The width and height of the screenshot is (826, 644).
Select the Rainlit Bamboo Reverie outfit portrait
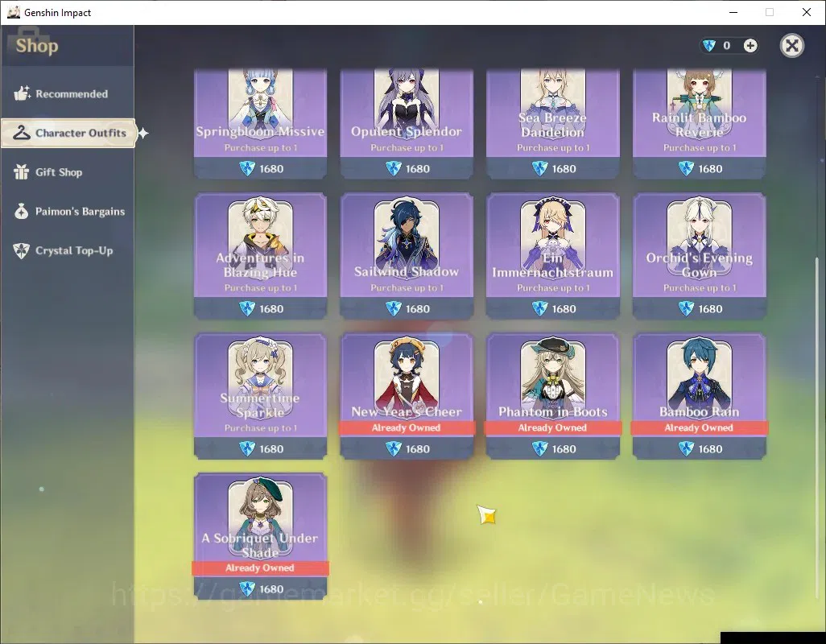tap(699, 100)
